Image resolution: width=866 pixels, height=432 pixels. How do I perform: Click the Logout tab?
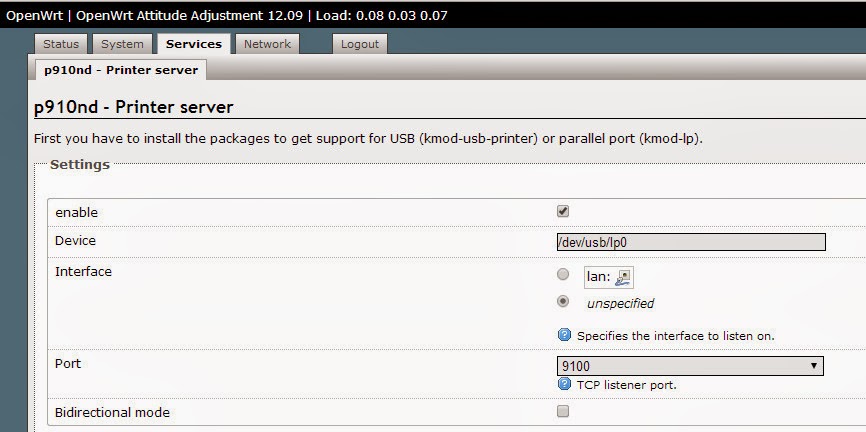pyautogui.click(x=359, y=44)
